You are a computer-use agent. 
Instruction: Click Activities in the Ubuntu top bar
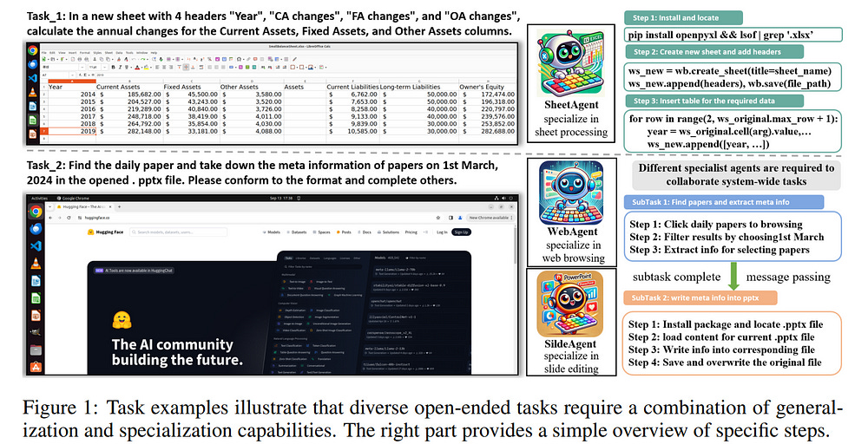39,199
